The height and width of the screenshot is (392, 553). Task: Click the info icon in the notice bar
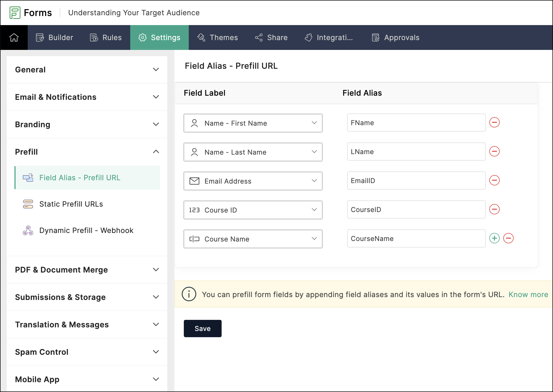coord(189,294)
